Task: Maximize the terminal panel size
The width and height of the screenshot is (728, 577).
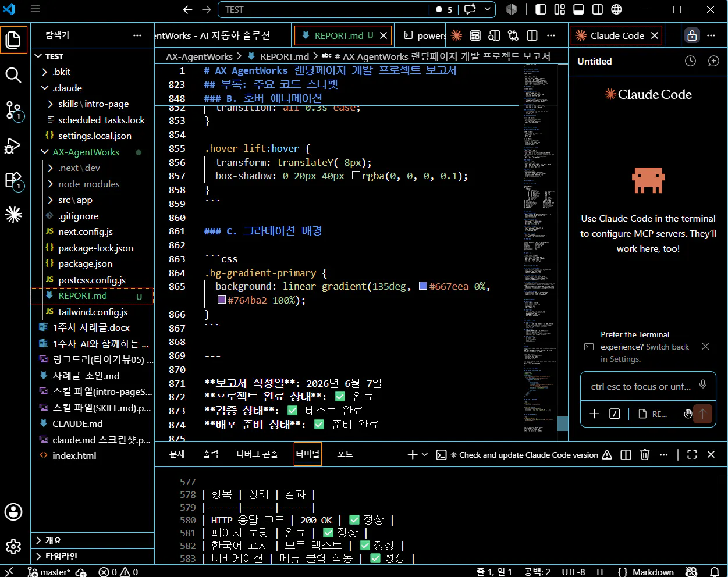Action: pos(692,455)
